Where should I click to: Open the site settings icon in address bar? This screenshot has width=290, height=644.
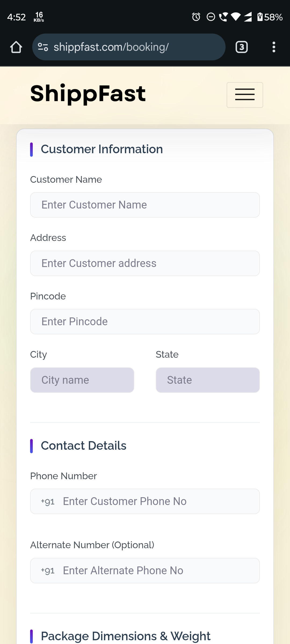(43, 47)
